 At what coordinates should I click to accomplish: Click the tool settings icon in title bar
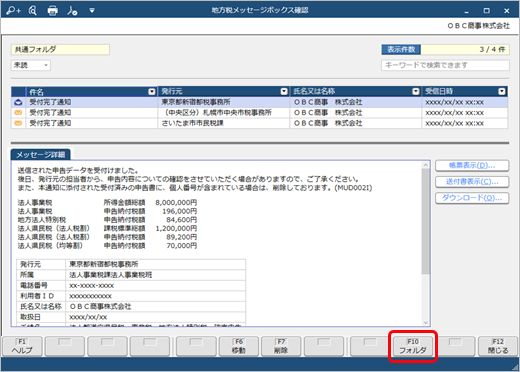tap(72, 11)
